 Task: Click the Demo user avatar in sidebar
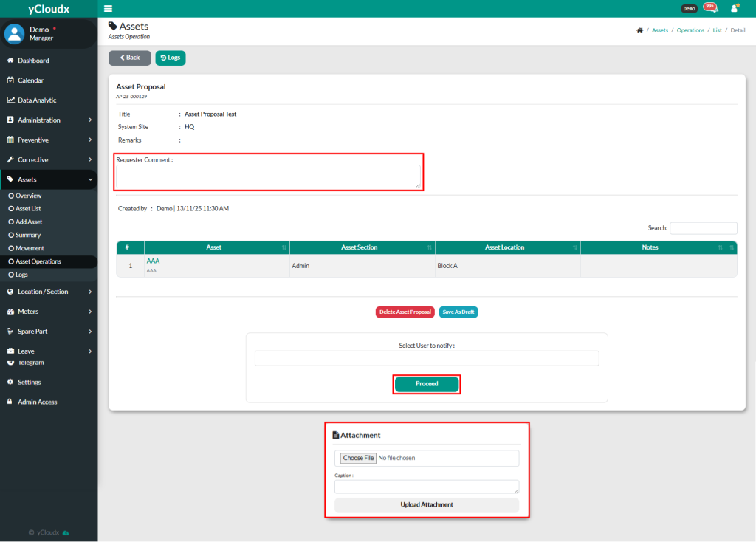pos(15,33)
